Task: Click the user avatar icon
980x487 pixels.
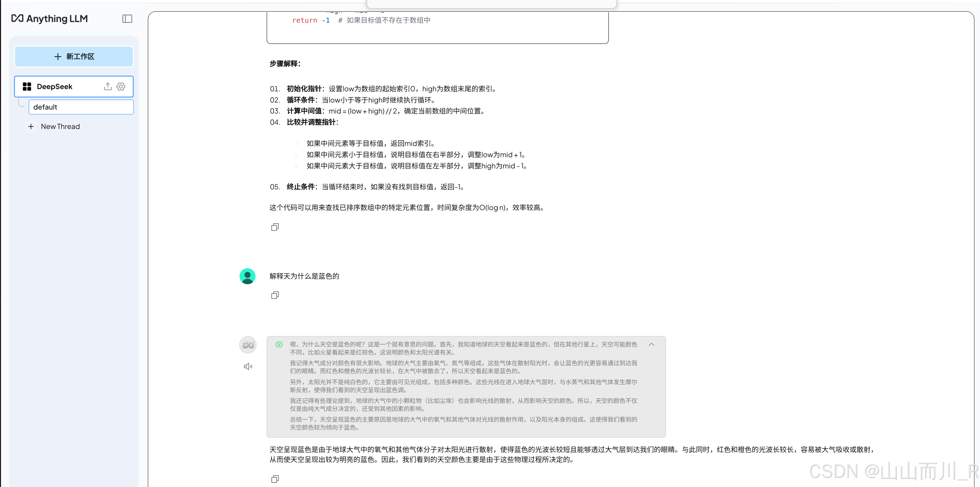Action: [247, 276]
